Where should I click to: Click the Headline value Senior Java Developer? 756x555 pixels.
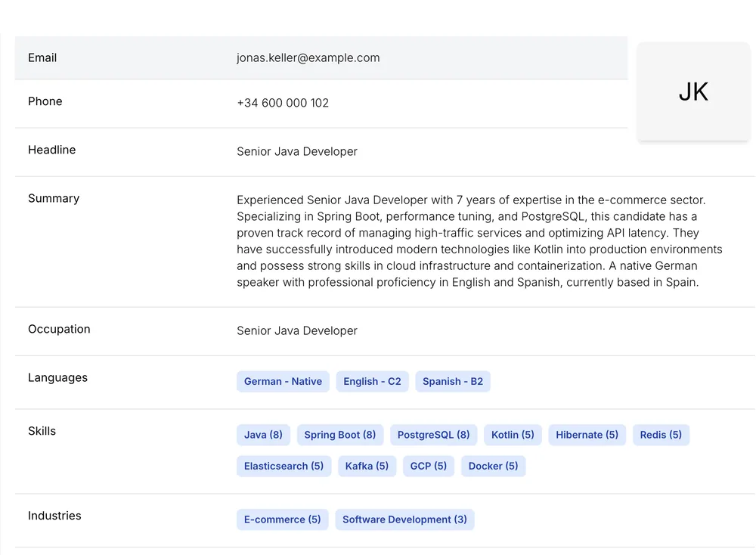(297, 151)
